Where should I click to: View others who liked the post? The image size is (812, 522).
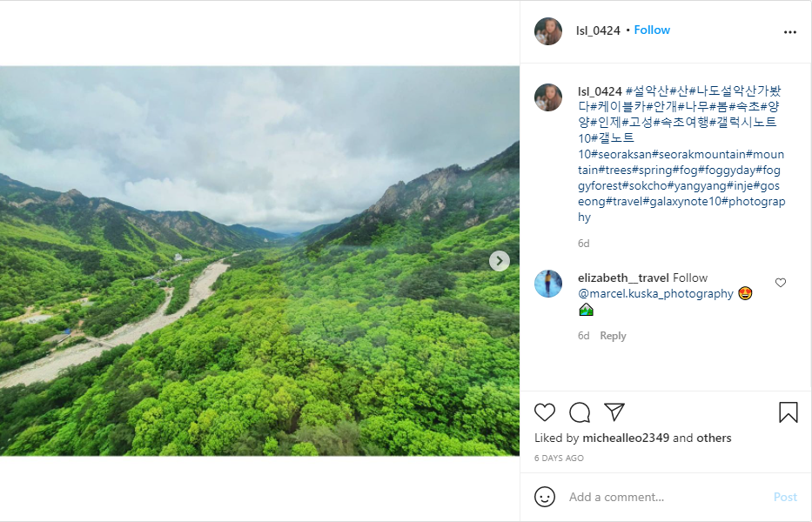coord(714,438)
